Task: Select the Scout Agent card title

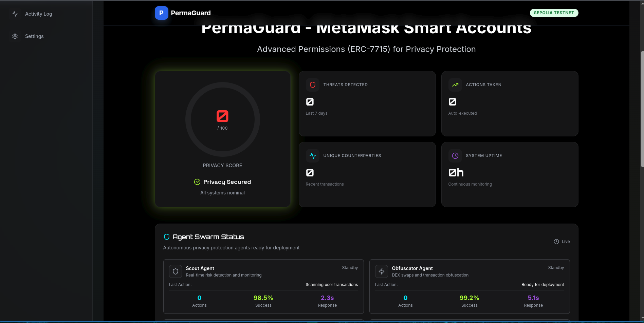Action: 200,268
